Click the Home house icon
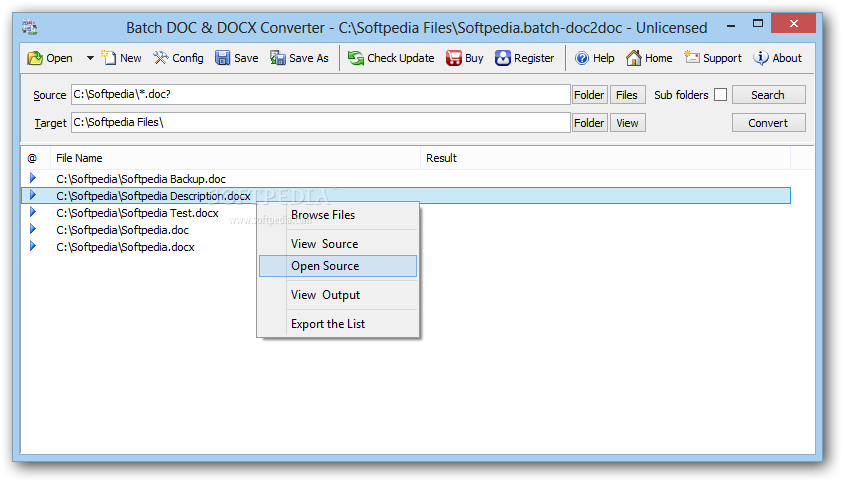843x482 pixels. pyautogui.click(x=634, y=57)
